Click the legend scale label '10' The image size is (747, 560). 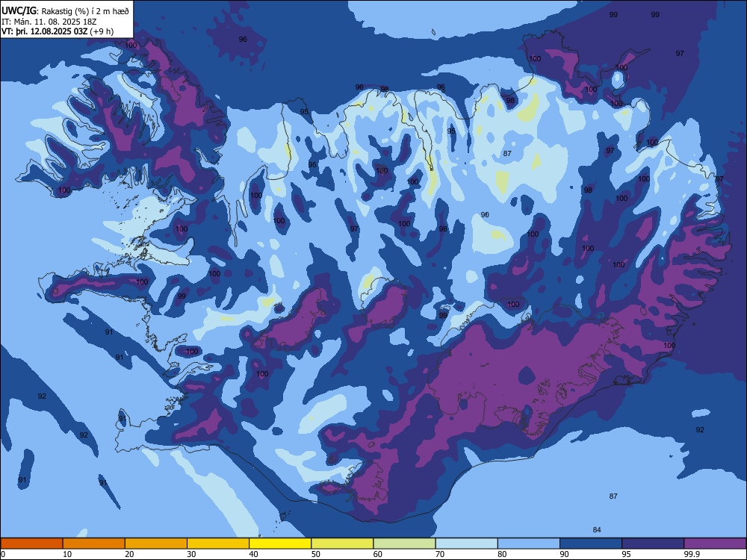67,554
